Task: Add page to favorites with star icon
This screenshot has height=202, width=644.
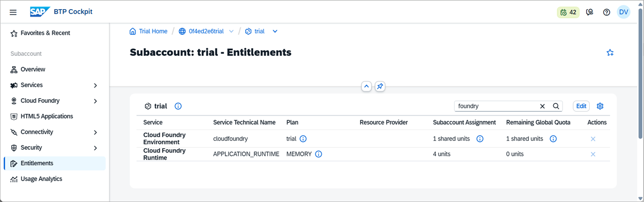Action: (x=610, y=53)
